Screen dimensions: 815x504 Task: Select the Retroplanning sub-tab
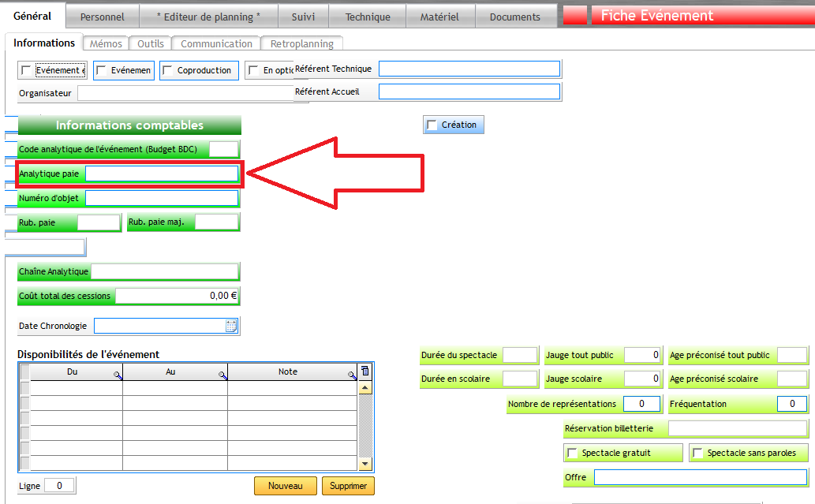(x=302, y=44)
